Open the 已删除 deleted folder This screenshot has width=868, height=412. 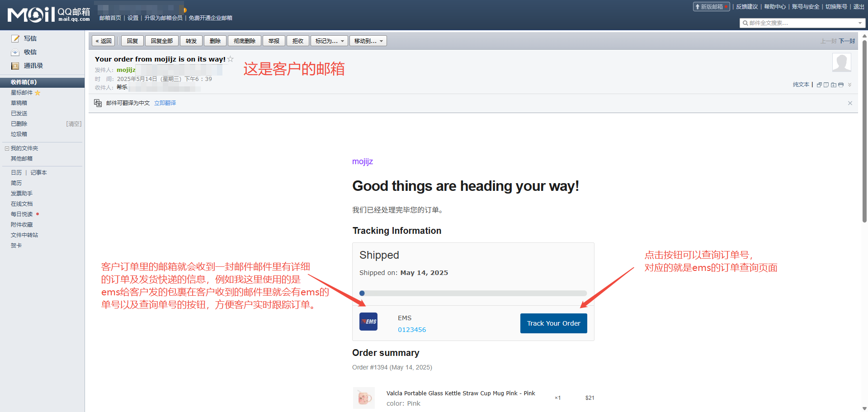19,124
